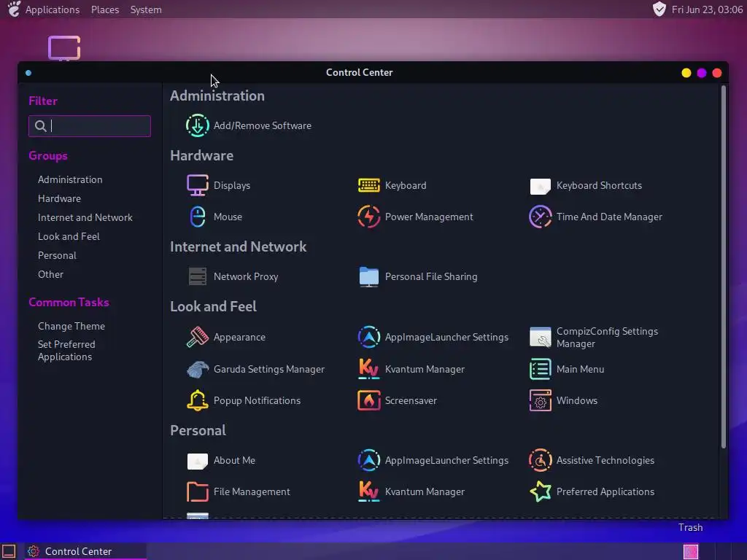
Task: Click the Network Proxy icon
Action: tap(197, 276)
